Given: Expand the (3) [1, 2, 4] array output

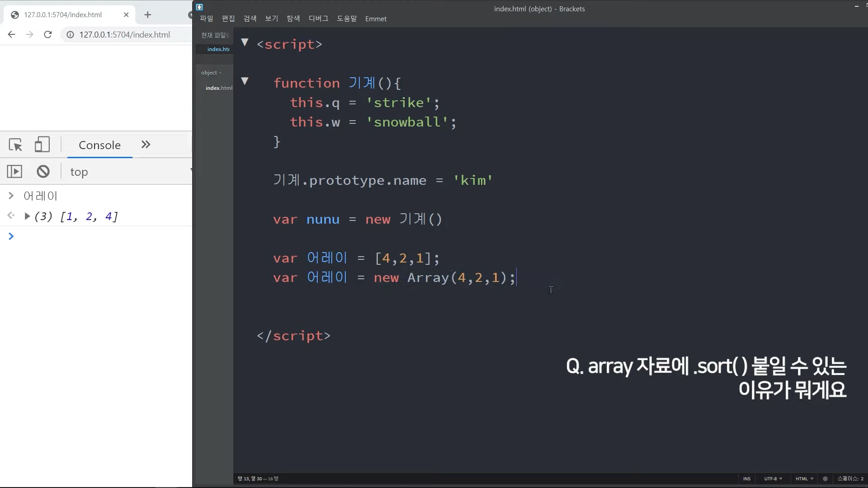Looking at the screenshot, I should click(x=27, y=216).
